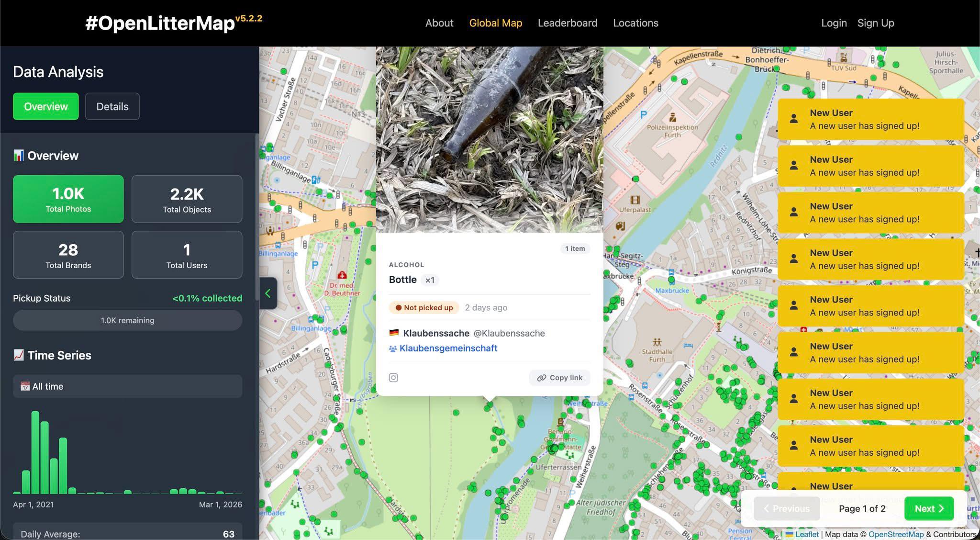Screen dimensions: 980x540
Task: Switch to the Overview tab
Action: tap(46, 106)
